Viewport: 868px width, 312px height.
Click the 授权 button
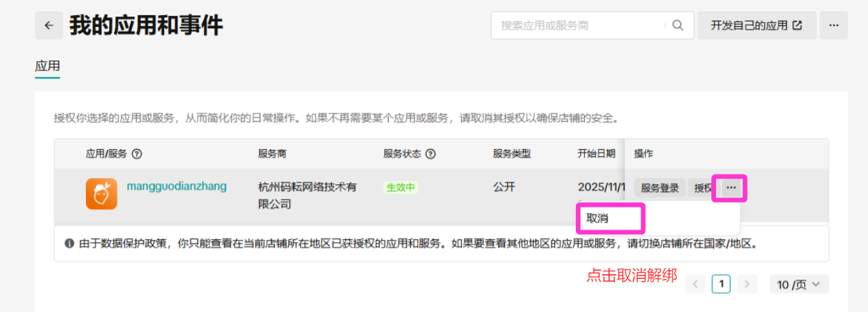click(702, 188)
